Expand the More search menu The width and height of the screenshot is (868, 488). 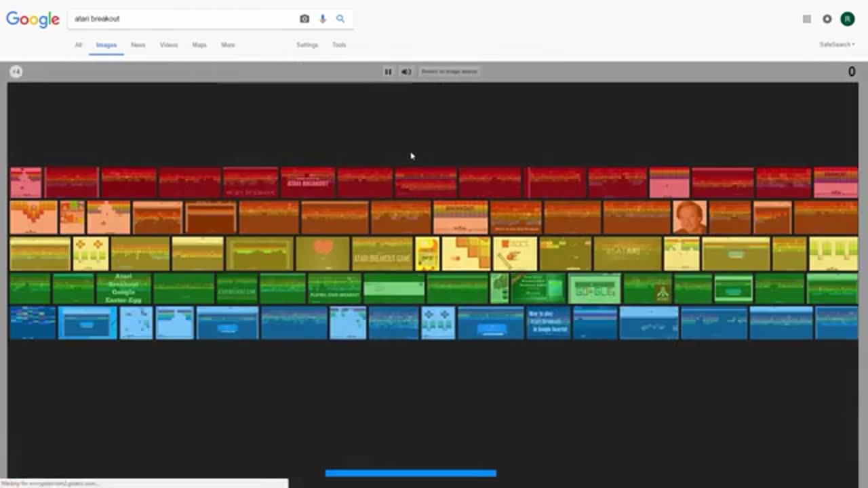click(x=228, y=45)
